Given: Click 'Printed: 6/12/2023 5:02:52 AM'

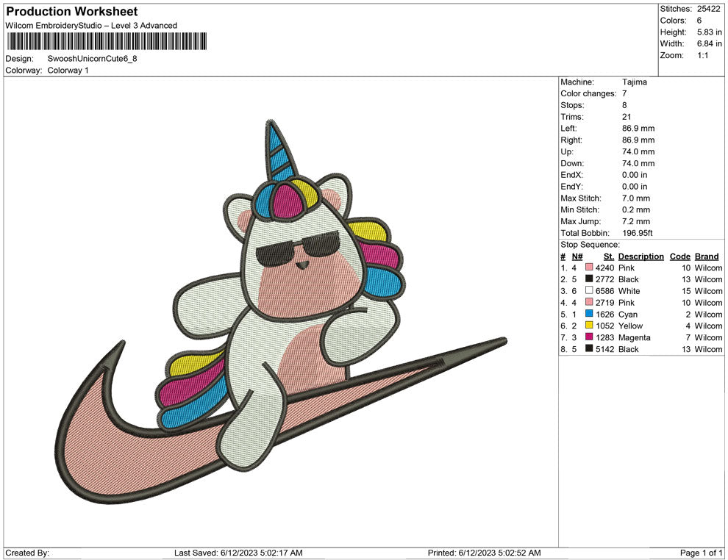Looking at the screenshot, I should (485, 553).
